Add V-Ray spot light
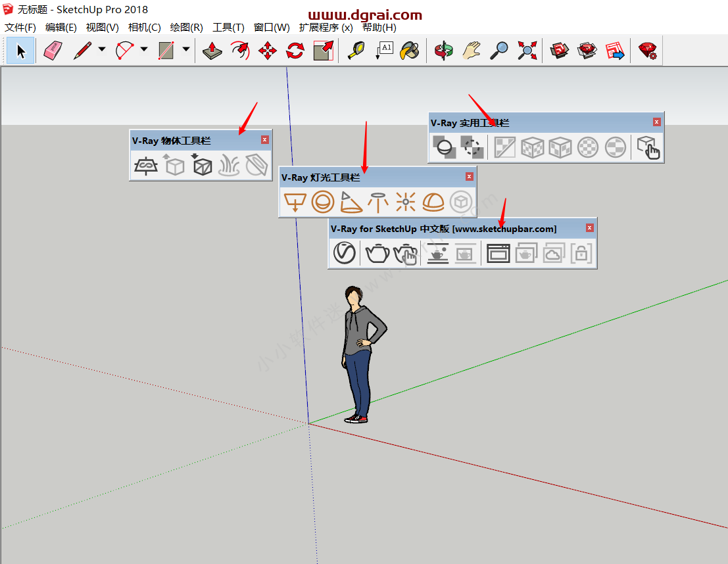The image size is (728, 564). (x=351, y=202)
